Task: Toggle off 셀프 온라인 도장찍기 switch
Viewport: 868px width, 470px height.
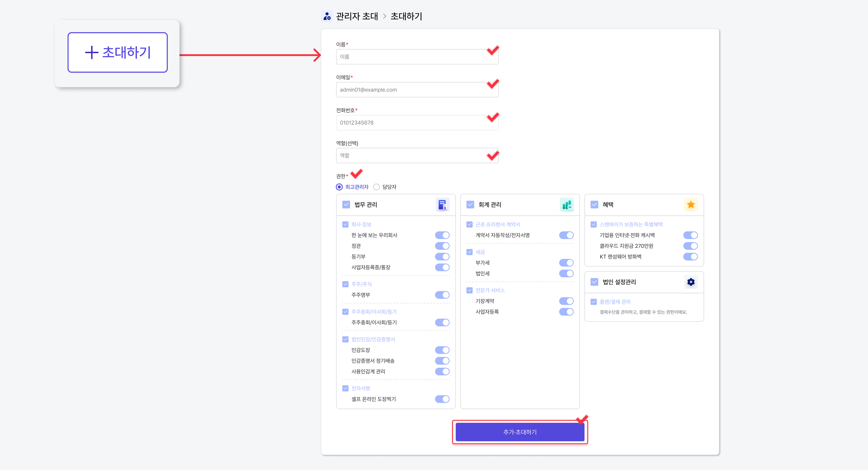Action: 442,399
